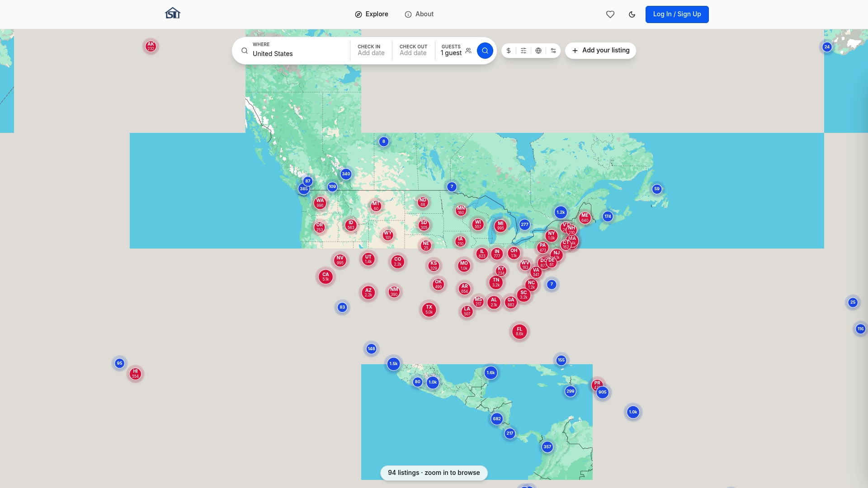Viewport: 868px width, 488px height.
Task: Click the house logo icon
Action: pos(173,14)
